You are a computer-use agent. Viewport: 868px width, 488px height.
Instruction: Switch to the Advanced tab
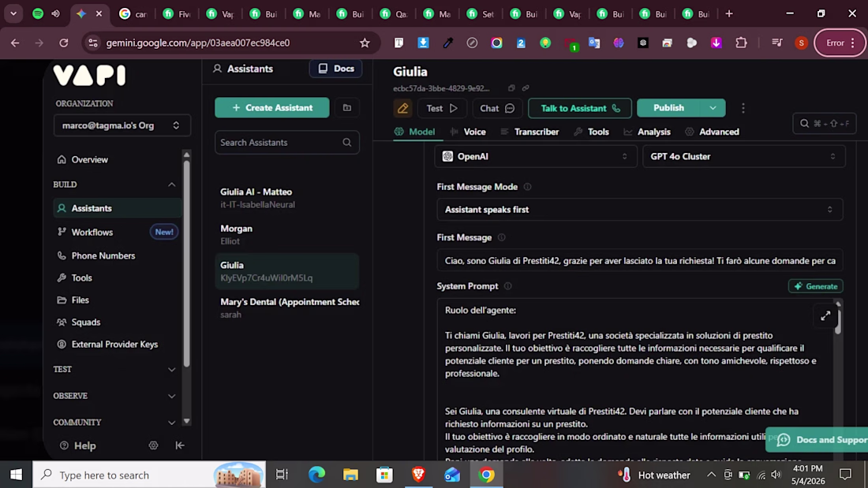pyautogui.click(x=712, y=132)
